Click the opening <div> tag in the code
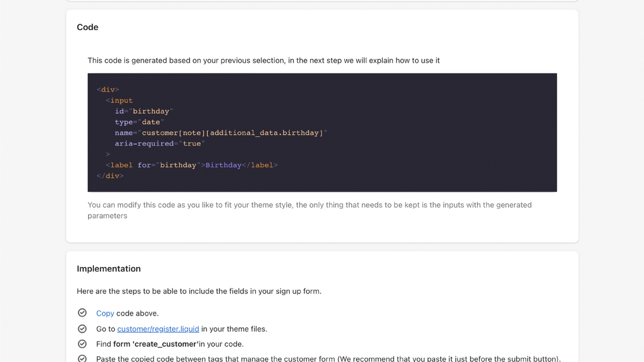 pos(108,89)
